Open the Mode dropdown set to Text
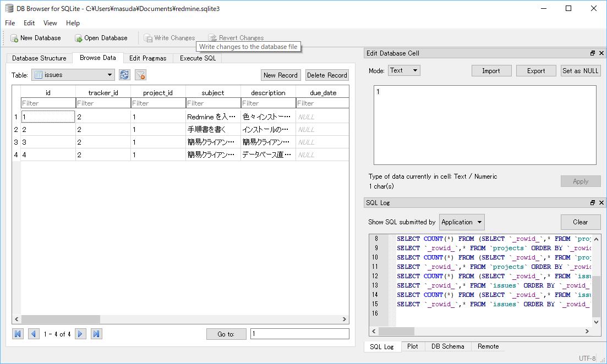 pos(404,70)
